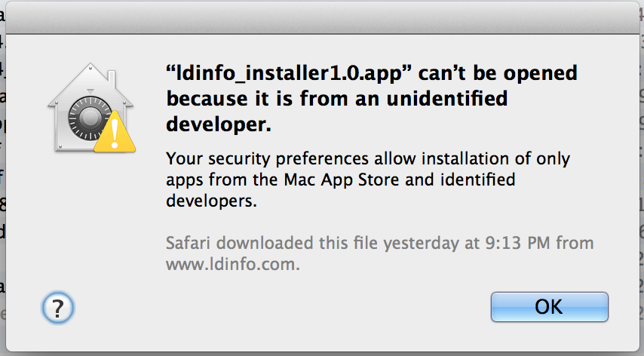Click the background window strip at left edge

coord(2,178)
